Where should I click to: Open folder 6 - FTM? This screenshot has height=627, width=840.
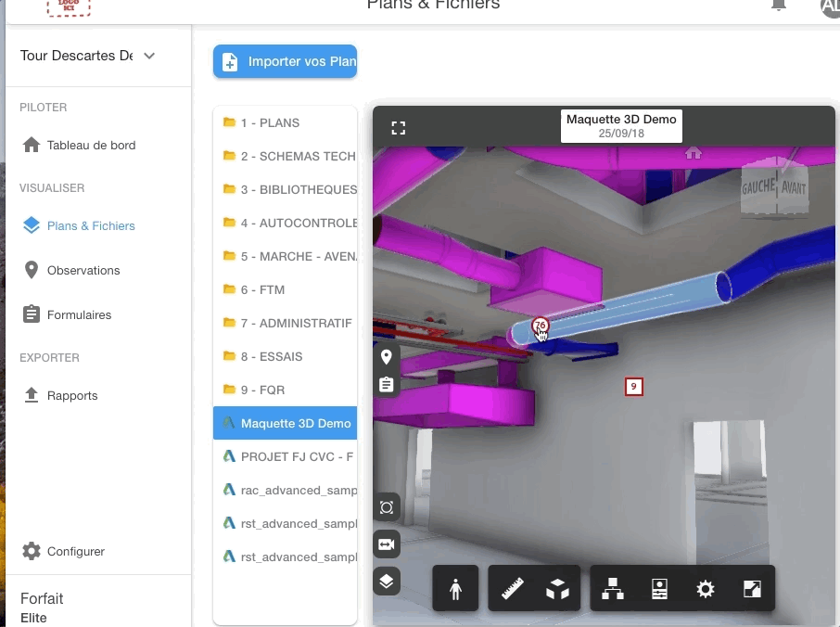[285, 289]
